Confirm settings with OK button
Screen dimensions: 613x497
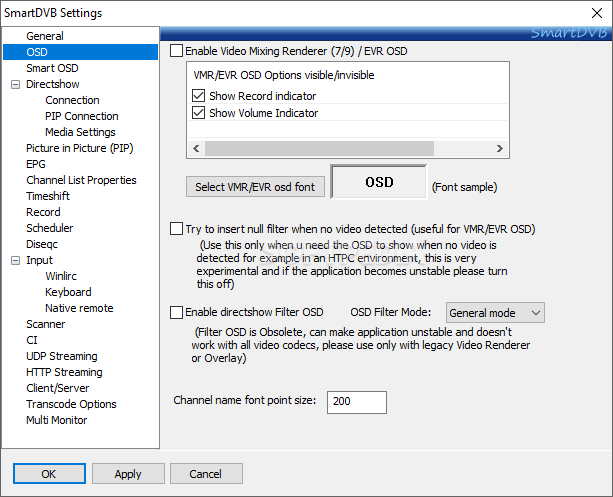tap(49, 474)
